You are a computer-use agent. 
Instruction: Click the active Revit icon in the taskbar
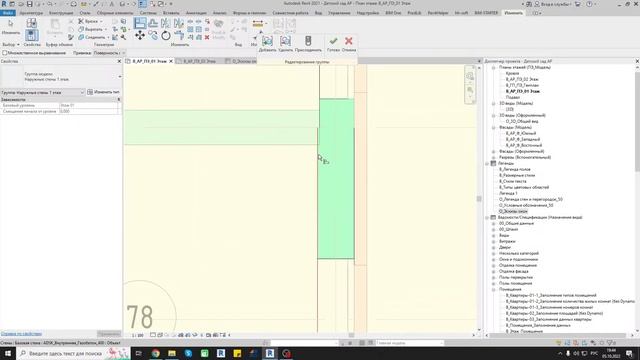point(270,353)
